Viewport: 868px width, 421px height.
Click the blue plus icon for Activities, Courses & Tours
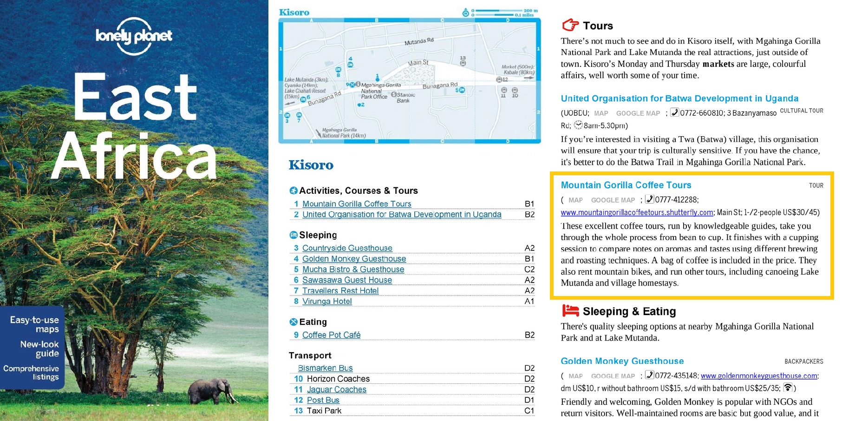pyautogui.click(x=294, y=191)
